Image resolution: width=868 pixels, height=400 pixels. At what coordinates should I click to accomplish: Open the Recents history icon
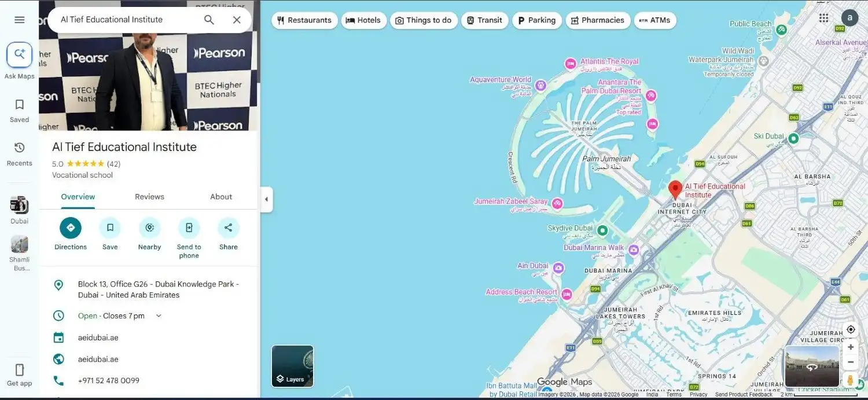tap(19, 148)
